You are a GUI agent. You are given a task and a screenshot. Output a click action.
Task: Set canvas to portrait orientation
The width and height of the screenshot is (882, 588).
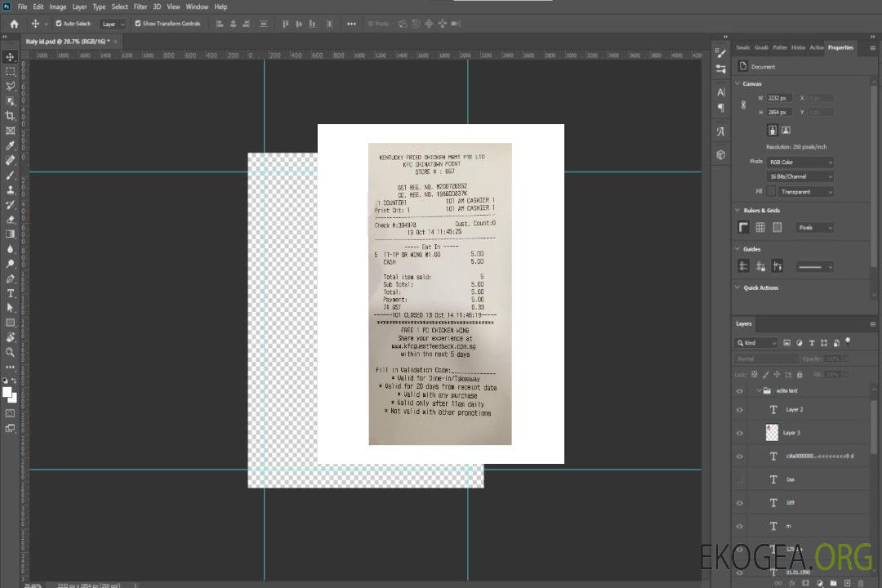click(x=773, y=131)
